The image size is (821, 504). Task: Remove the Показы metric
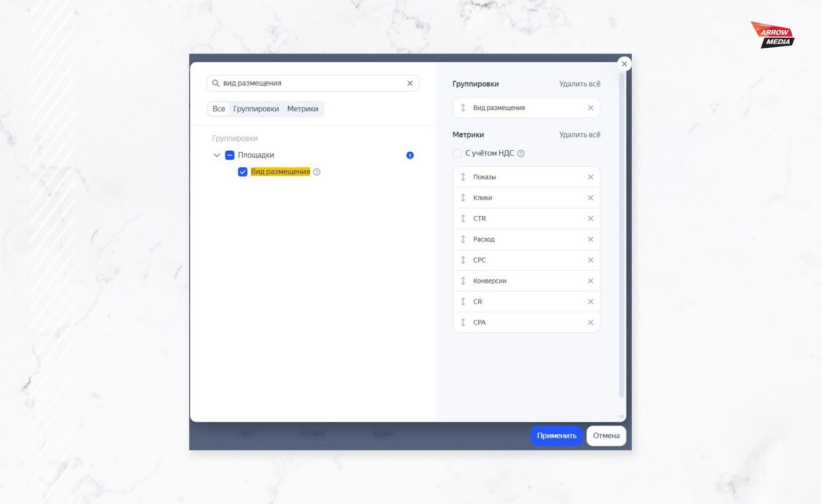point(590,177)
